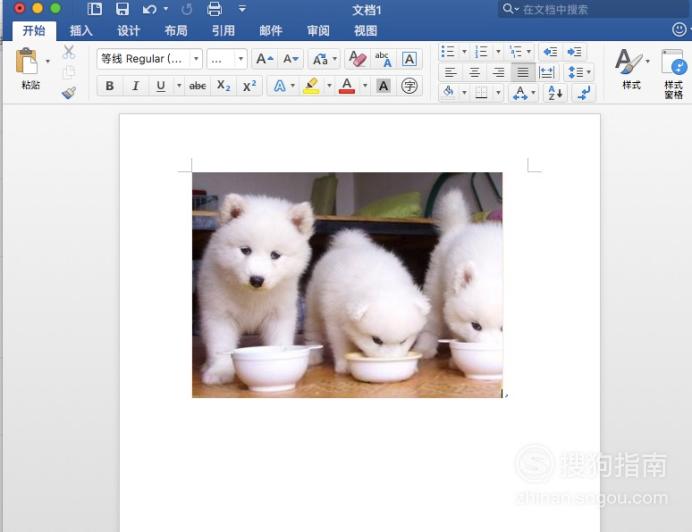This screenshot has height=532, width=692.
Task: Switch to the 插入 tab
Action: (x=81, y=30)
